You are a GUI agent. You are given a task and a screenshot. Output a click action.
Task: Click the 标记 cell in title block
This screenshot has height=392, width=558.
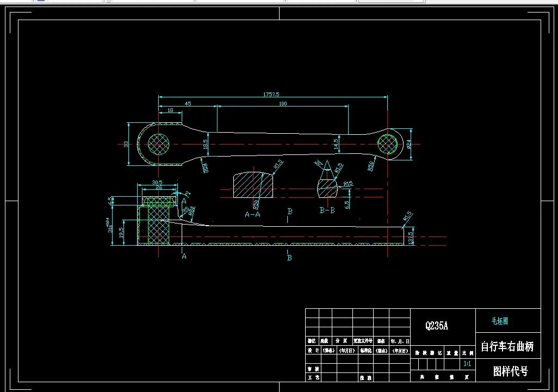tap(312, 341)
